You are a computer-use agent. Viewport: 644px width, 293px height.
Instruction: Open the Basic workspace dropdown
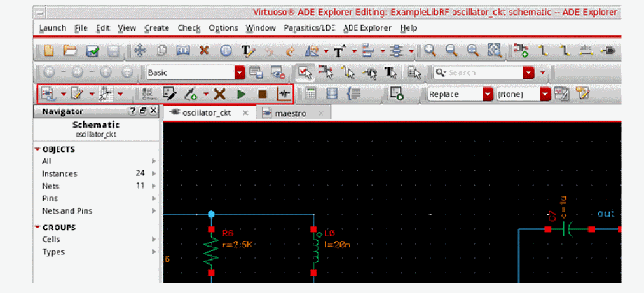pyautogui.click(x=240, y=72)
